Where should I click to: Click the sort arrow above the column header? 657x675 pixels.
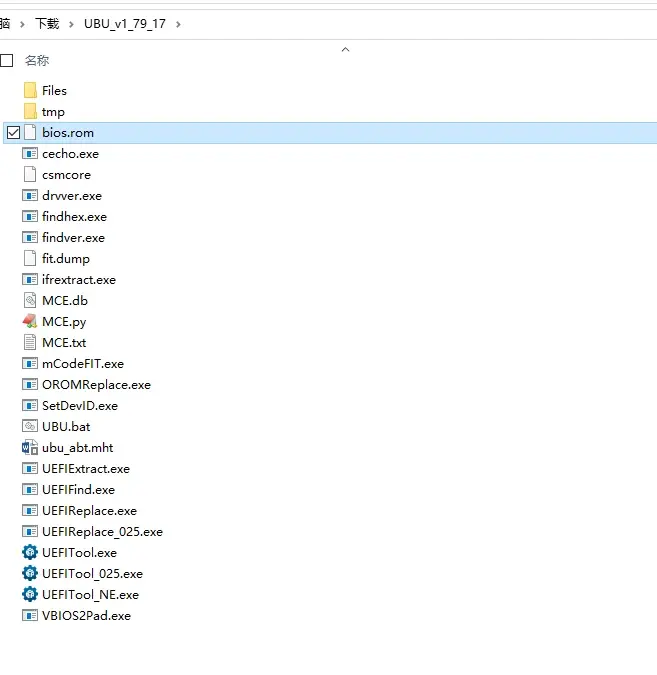click(x=345, y=50)
